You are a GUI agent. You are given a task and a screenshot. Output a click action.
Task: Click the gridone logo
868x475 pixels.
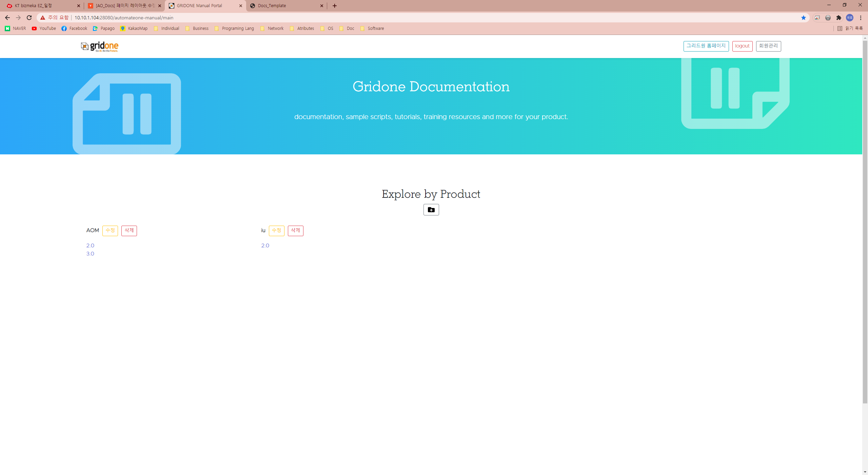[100, 46]
